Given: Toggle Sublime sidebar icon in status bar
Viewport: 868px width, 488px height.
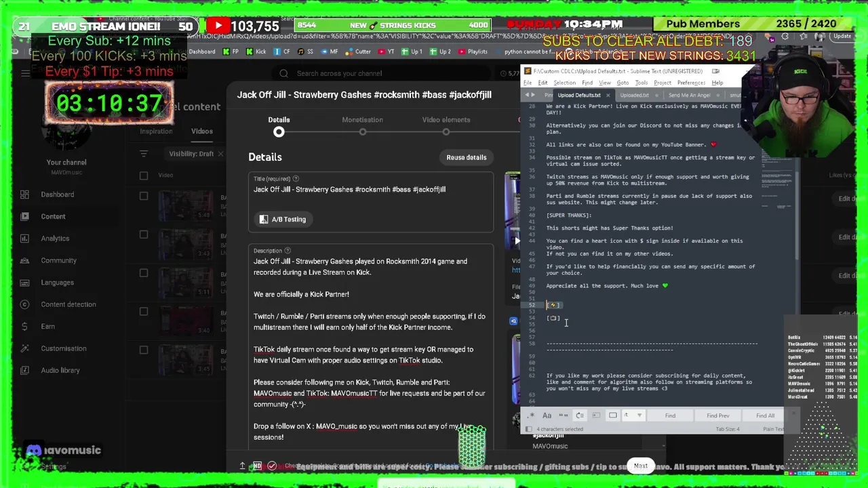Looking at the screenshot, I should (x=530, y=429).
